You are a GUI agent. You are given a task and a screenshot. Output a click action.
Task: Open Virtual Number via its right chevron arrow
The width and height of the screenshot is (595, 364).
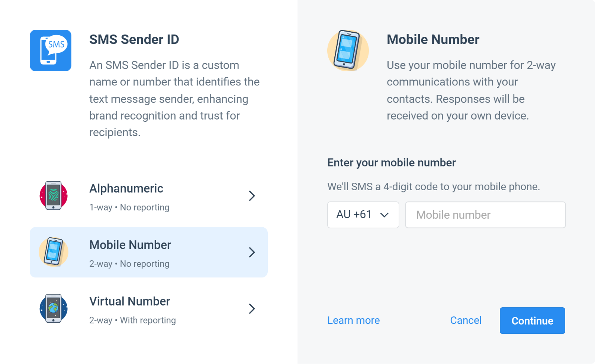pos(252,309)
